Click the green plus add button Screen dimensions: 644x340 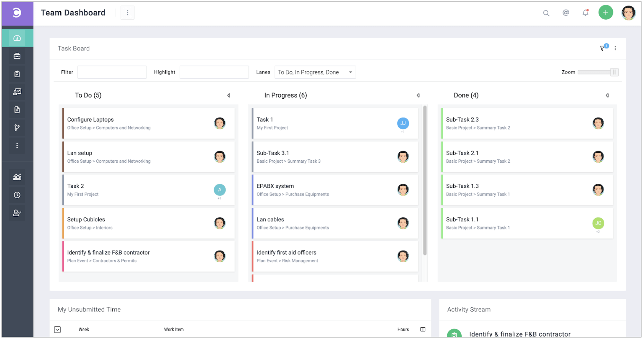tap(605, 13)
